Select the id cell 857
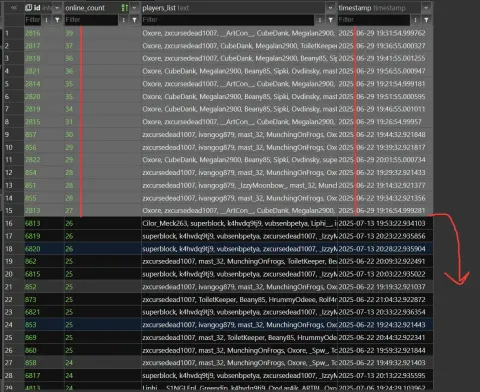480x392 pixels. point(44,134)
